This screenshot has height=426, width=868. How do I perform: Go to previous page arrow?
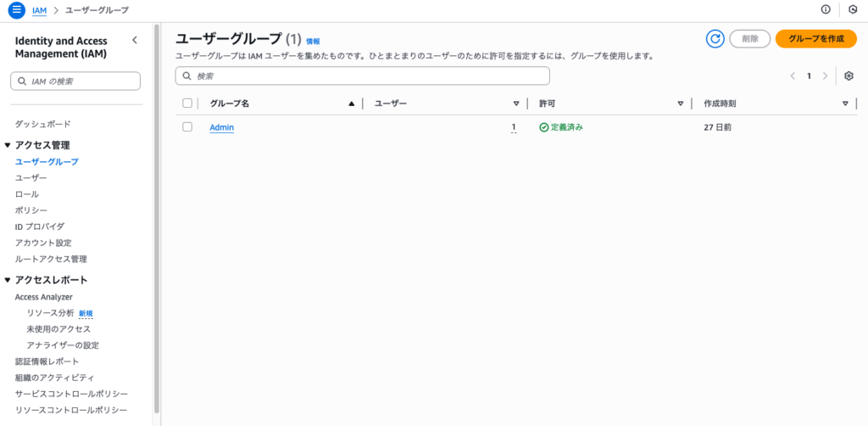click(793, 76)
